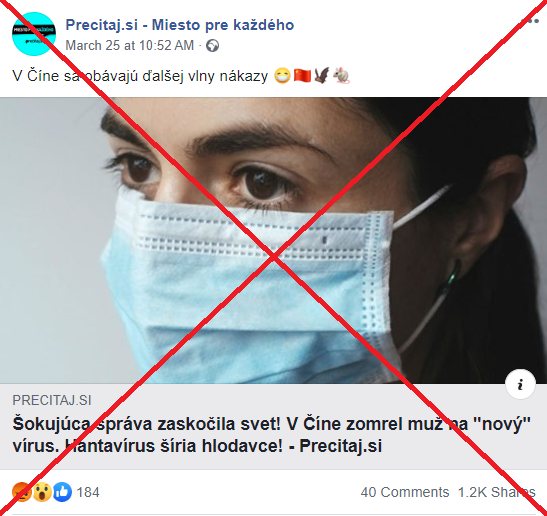Click the China flag emoji in caption
The width and height of the screenshot is (547, 516).
302,76
